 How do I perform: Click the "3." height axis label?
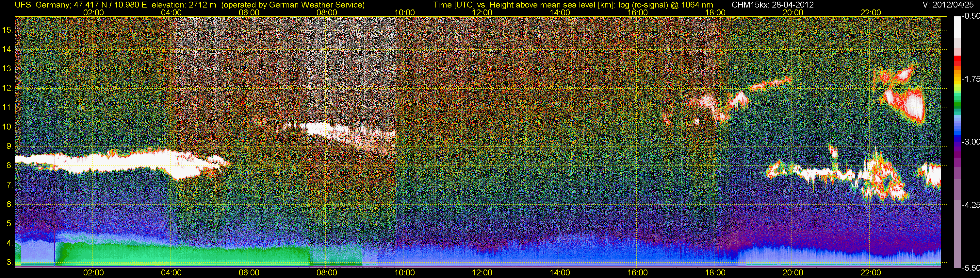point(9,262)
